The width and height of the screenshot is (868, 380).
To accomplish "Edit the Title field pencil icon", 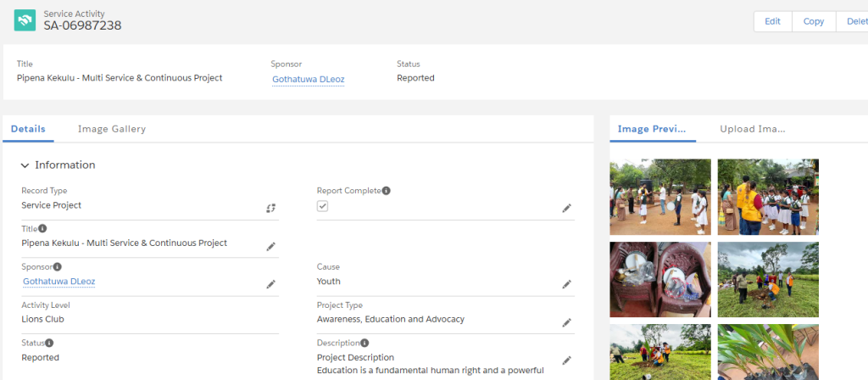I will coord(270,247).
